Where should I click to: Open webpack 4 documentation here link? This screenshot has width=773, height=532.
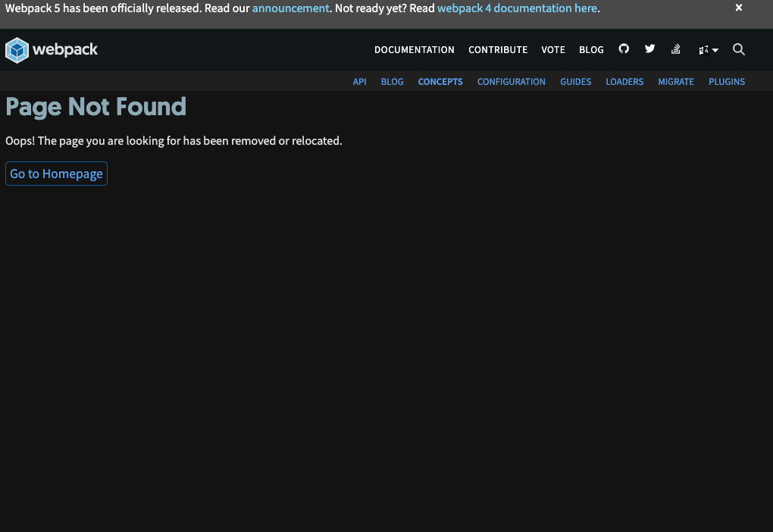517,8
